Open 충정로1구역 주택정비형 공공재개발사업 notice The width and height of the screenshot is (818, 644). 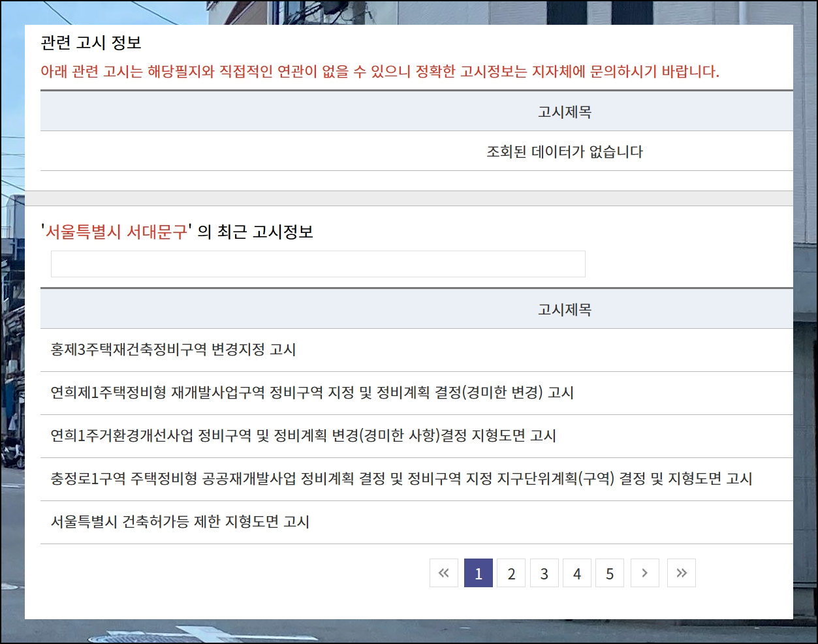coord(401,479)
